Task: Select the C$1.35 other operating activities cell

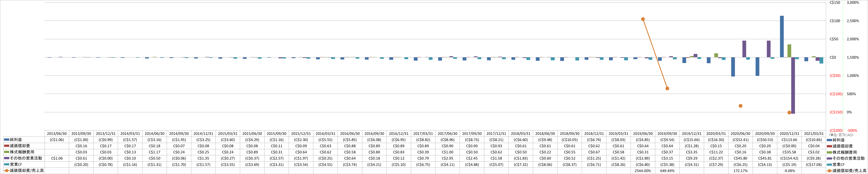Action: tap(203, 158)
